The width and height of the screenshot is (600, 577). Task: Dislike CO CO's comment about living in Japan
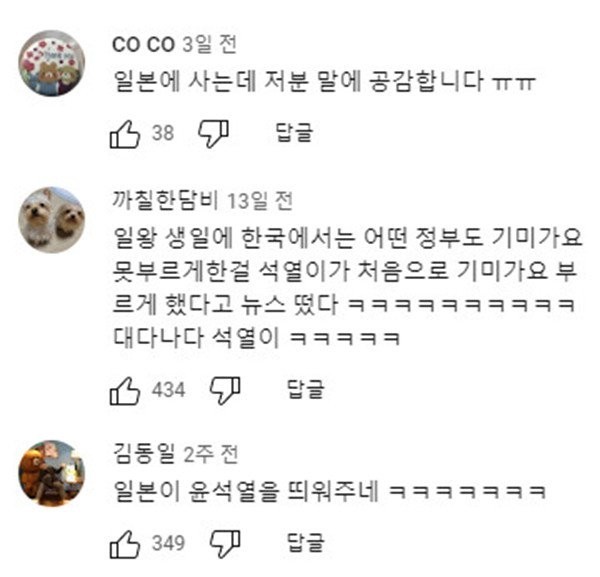[214, 134]
